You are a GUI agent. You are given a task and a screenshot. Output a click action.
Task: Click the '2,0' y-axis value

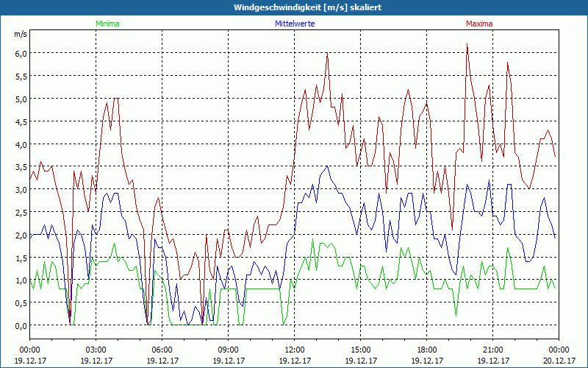(21, 235)
